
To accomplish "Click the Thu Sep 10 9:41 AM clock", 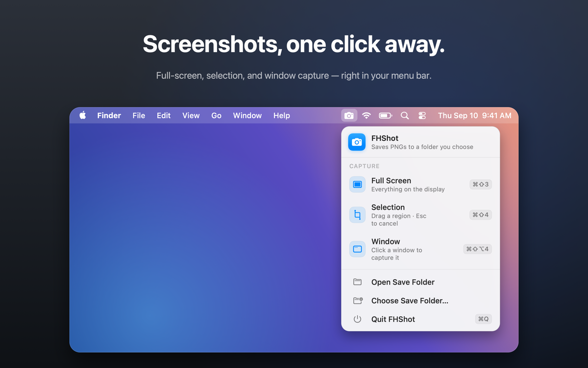I will tap(474, 115).
